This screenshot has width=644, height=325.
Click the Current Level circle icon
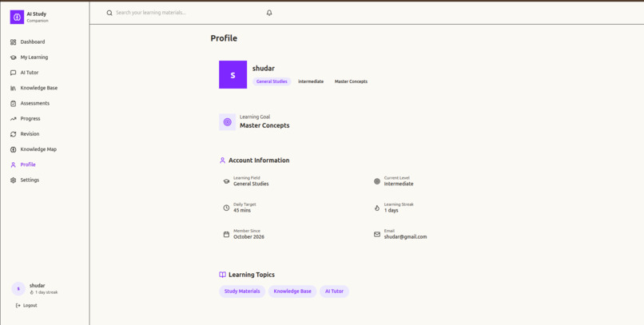377,181
